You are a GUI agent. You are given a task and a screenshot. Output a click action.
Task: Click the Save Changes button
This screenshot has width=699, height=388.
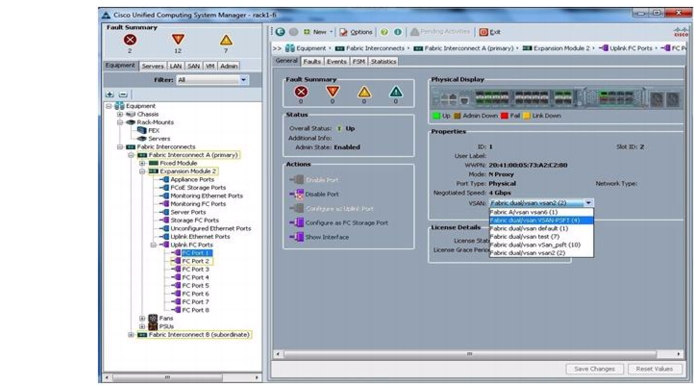click(x=594, y=369)
